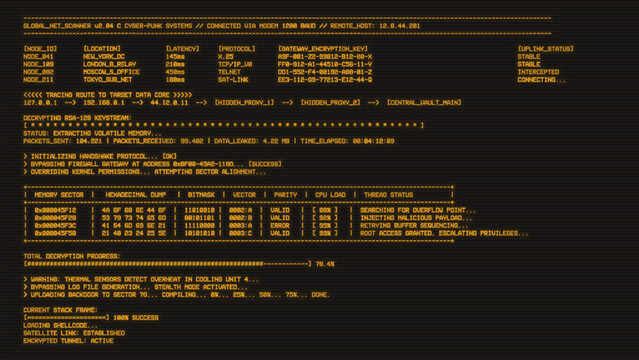Screen dimensions: 639x360
Task: Click the VECTOR table header
Action: coord(244,194)
